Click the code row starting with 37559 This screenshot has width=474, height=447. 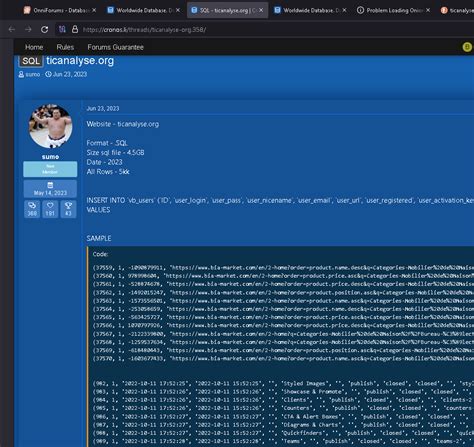(x=283, y=268)
